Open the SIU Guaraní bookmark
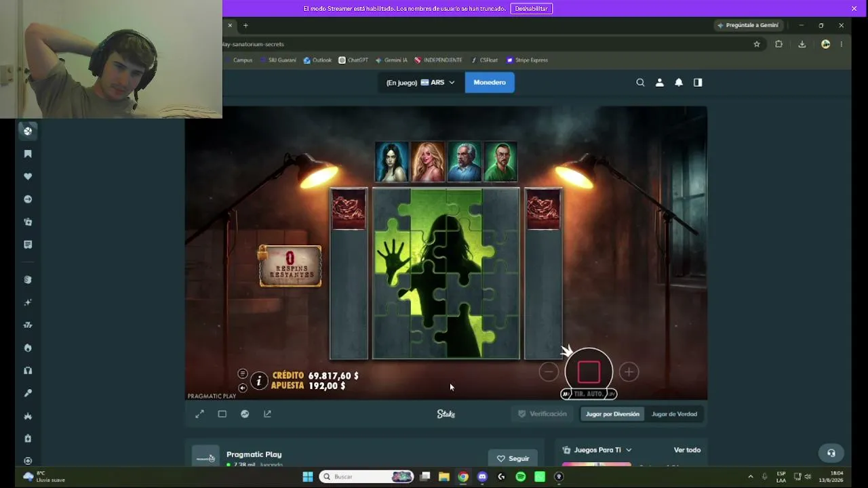 (x=278, y=60)
